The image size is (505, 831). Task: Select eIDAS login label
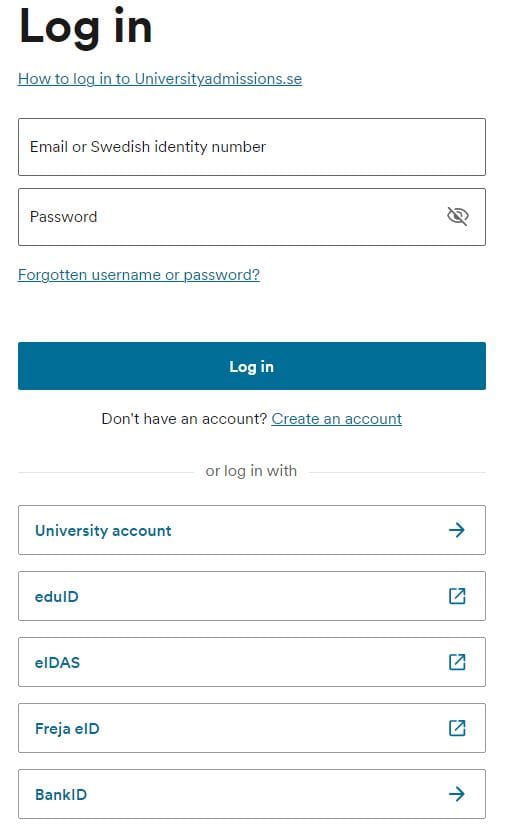click(57, 662)
